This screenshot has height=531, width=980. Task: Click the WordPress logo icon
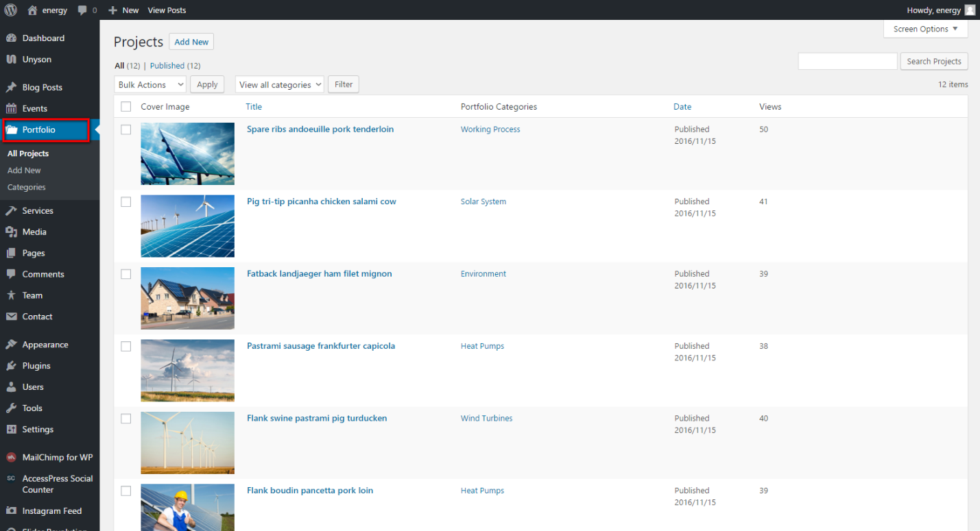pos(10,10)
